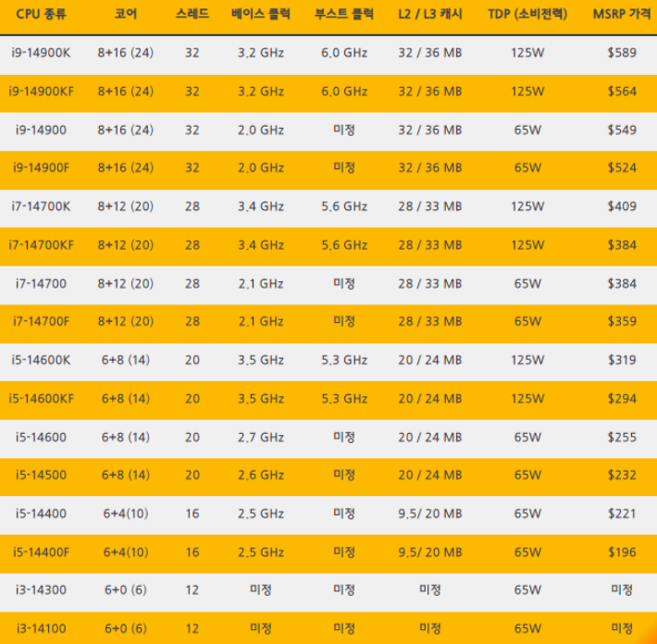
Task: Click the 6+4(10) core cell of i5-14400F
Action: pos(126,552)
